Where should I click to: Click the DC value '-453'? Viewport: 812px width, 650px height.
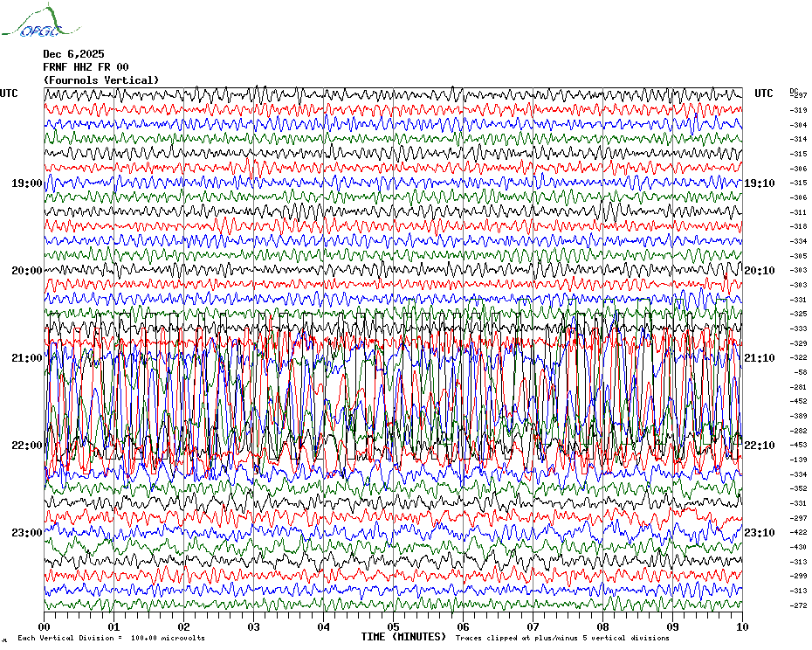pyautogui.click(x=799, y=446)
